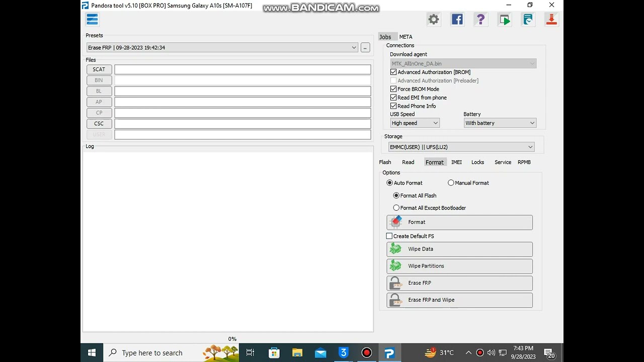
Task: Click the red download arrow icon
Action: point(551,20)
